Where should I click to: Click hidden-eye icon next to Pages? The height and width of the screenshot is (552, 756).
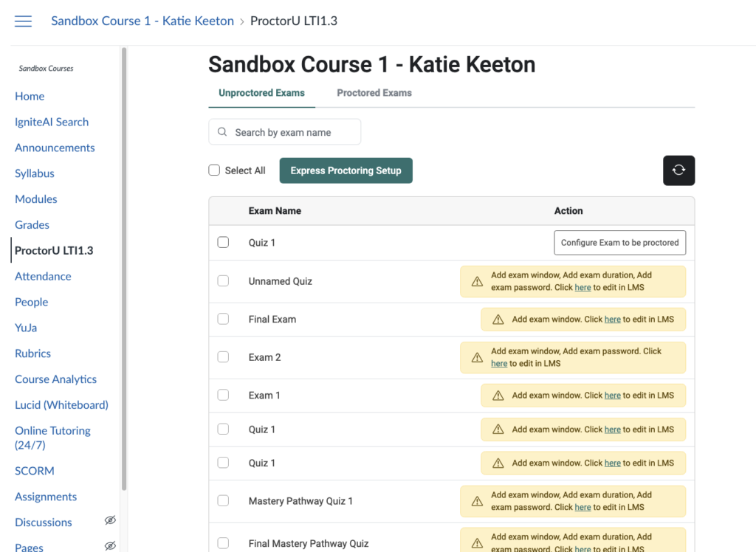(x=111, y=546)
